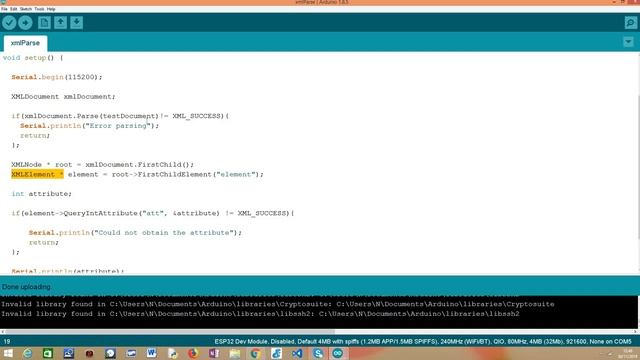Open Firefox from the taskbar
The height and width of the screenshot is (360, 640).
[193, 353]
